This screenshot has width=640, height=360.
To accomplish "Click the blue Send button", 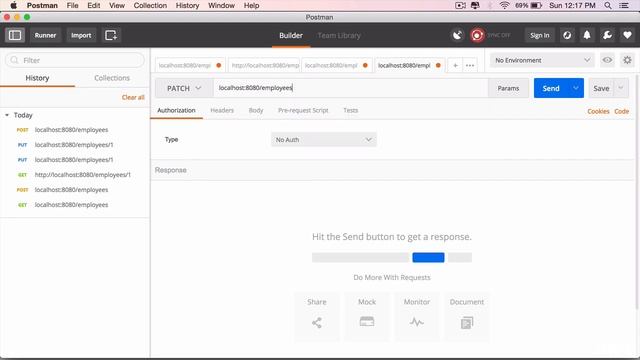I will pyautogui.click(x=551, y=88).
